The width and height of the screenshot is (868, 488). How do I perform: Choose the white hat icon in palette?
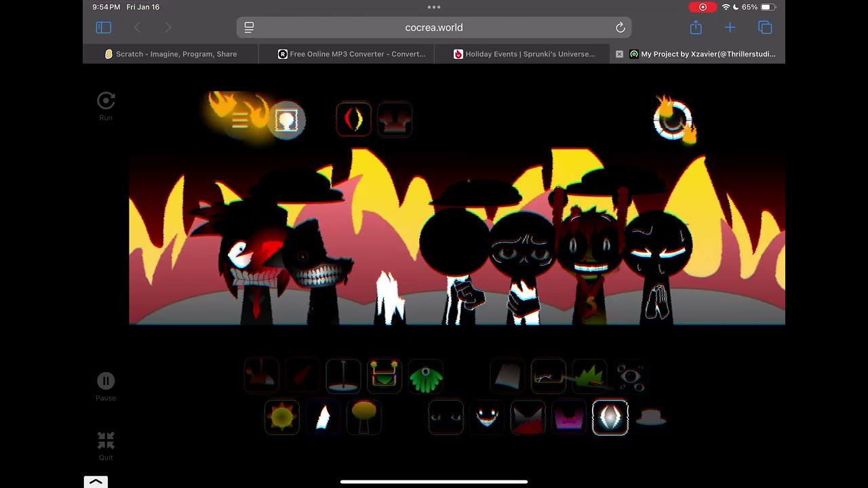(x=651, y=417)
